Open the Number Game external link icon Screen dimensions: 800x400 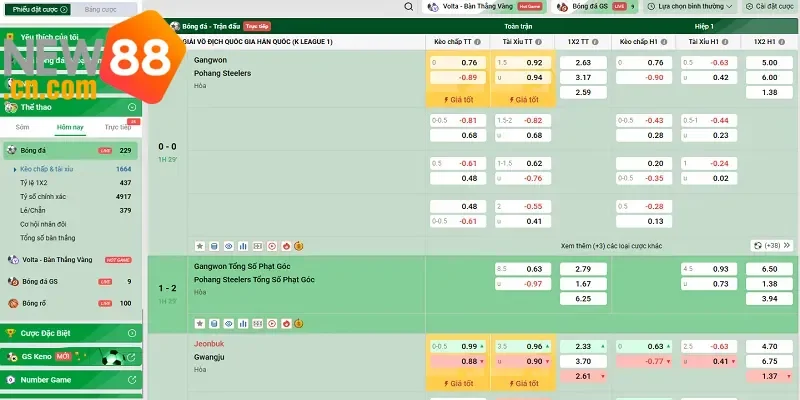[132, 380]
